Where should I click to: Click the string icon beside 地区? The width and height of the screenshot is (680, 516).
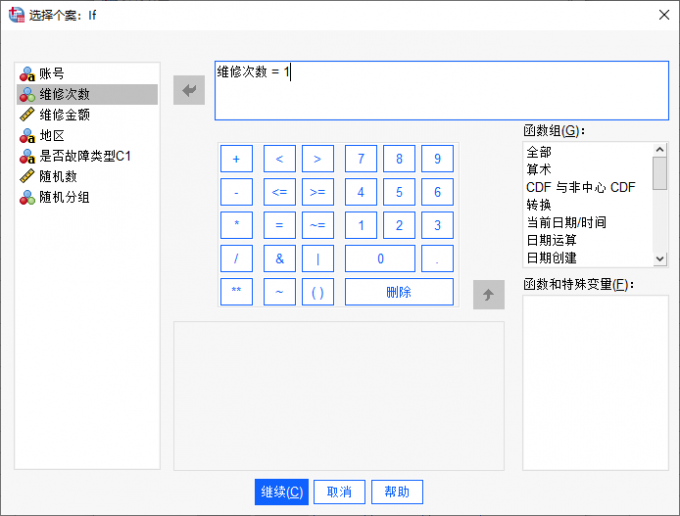coord(27,136)
